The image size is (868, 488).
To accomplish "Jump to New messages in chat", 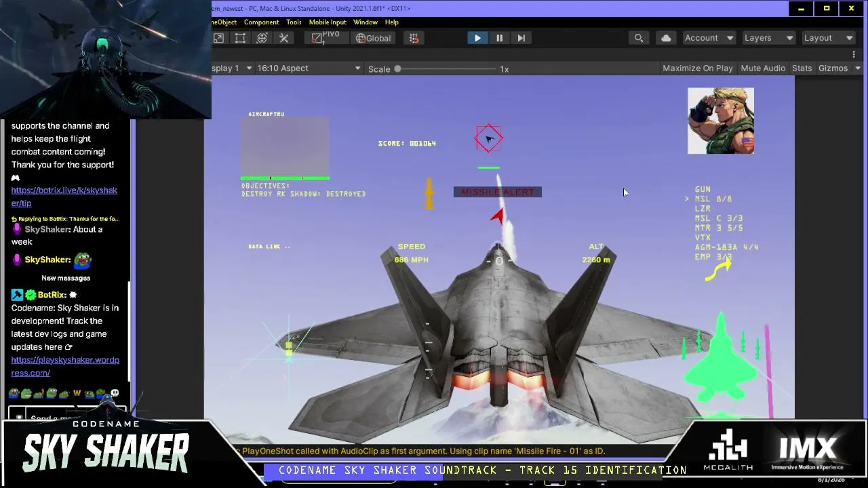I will [x=66, y=278].
